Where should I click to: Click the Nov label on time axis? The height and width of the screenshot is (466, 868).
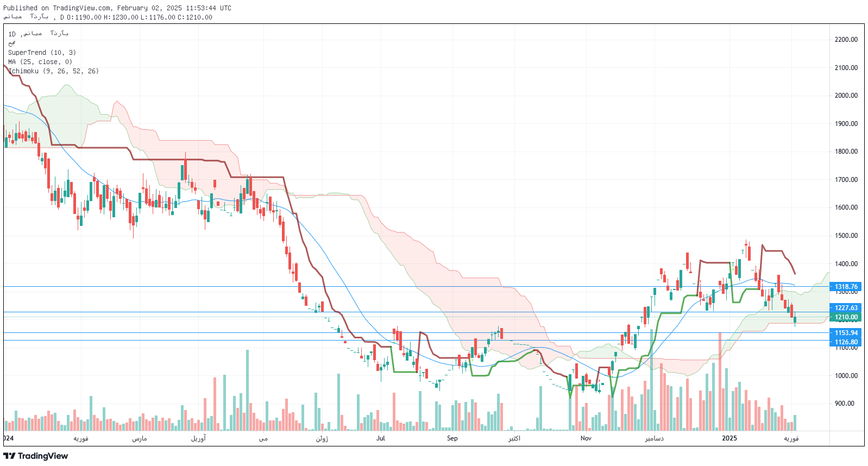pyautogui.click(x=586, y=438)
